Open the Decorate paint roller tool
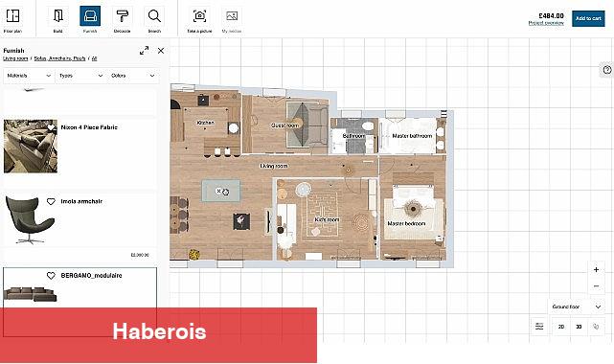This screenshot has width=614, height=364. pyautogui.click(x=123, y=16)
